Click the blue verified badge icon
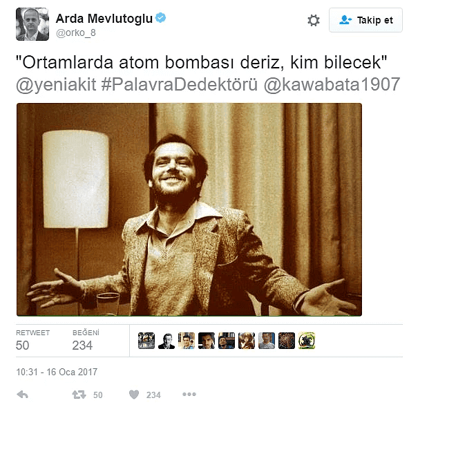Image resolution: width=476 pixels, height=463 pixels. (x=160, y=18)
